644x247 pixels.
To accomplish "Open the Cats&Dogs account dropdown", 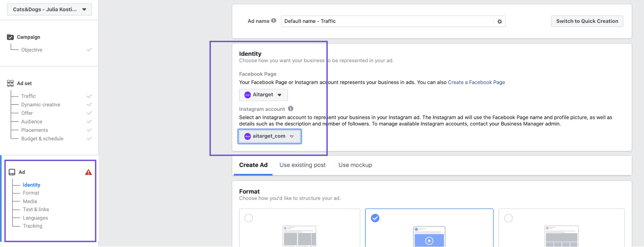I will (x=49, y=9).
